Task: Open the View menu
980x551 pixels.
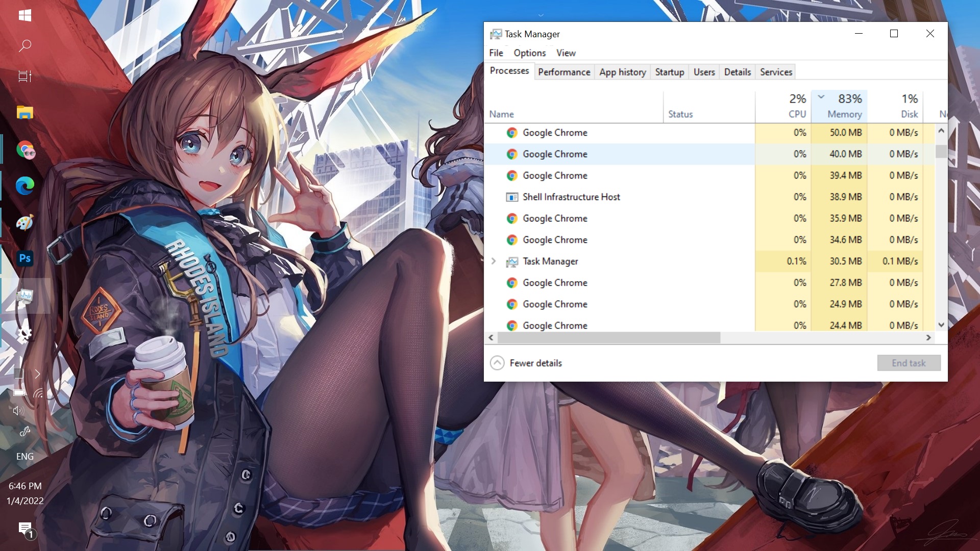Action: [x=566, y=53]
